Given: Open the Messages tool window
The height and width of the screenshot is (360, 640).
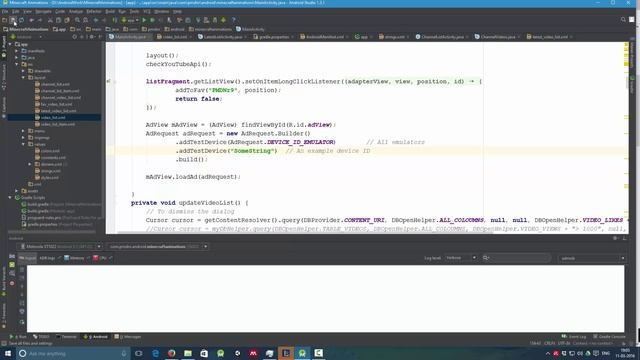Looking at the screenshot, I should pos(128,337).
